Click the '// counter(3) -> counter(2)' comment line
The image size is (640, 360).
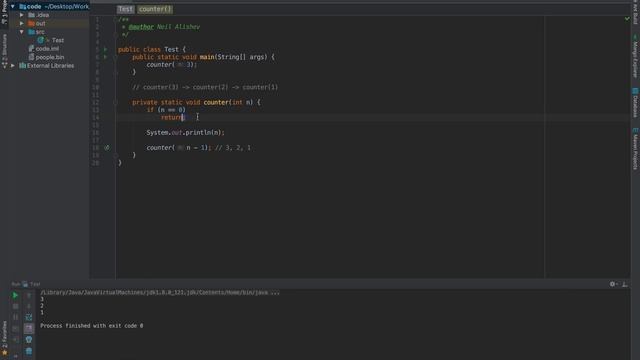(205, 87)
